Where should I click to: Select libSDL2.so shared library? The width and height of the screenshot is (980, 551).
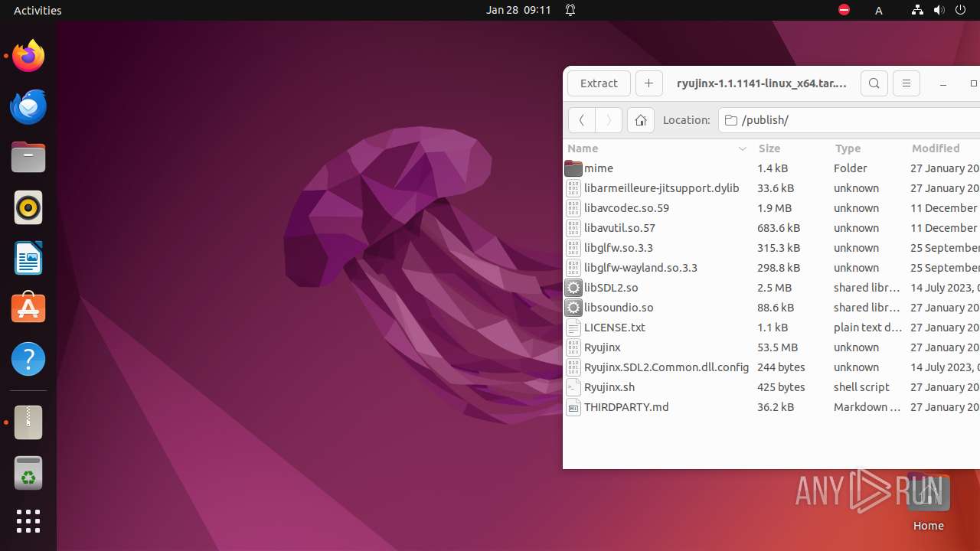tap(771, 288)
